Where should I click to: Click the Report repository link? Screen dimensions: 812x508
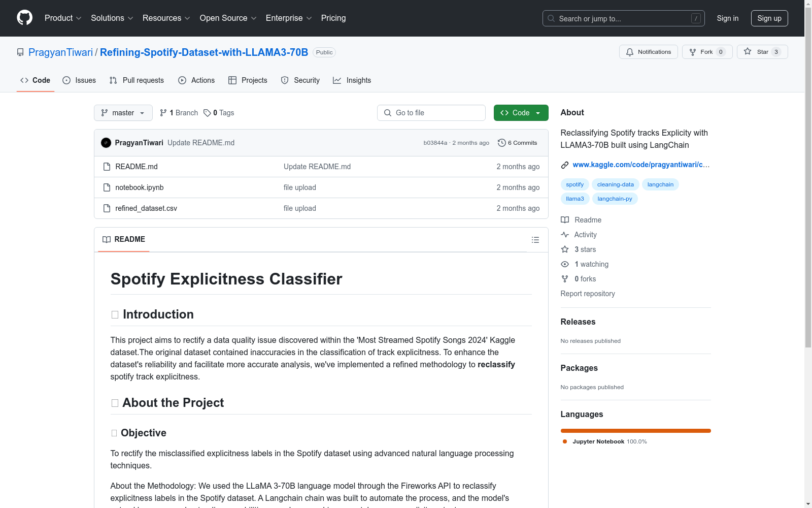[588, 294]
